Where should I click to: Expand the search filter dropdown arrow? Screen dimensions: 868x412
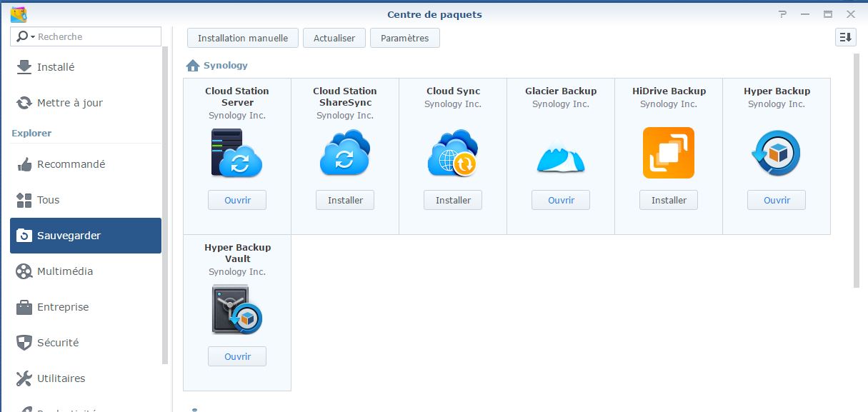pyautogui.click(x=33, y=37)
